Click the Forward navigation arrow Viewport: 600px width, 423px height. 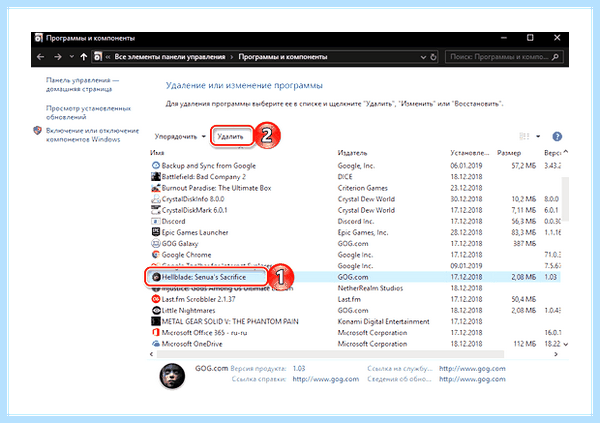click(x=57, y=57)
